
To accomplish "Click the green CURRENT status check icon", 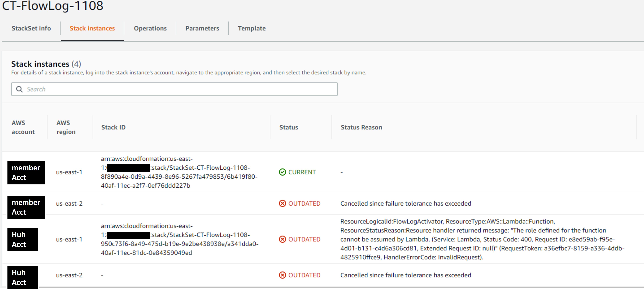I will 282,172.
